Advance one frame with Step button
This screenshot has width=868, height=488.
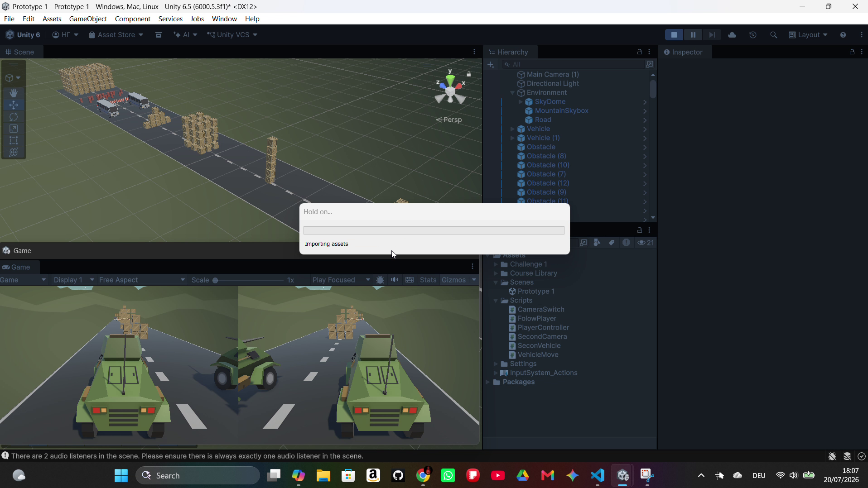pos(712,35)
